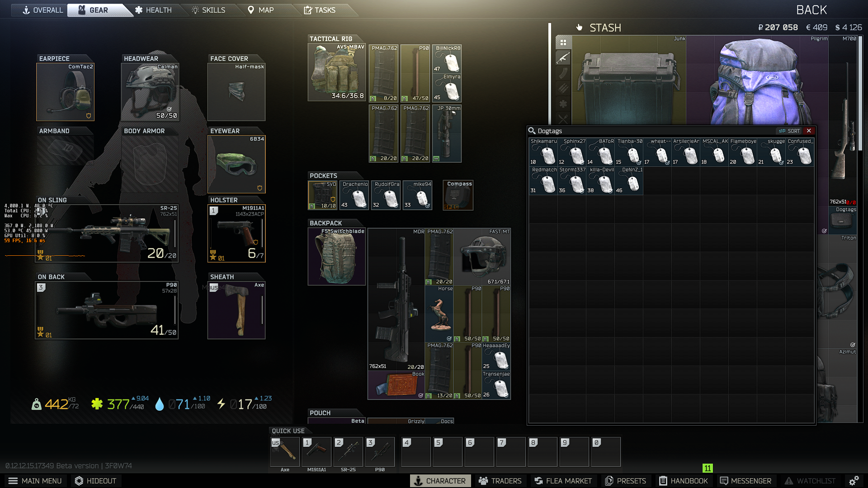Select the weapons filter icon in stash

tap(563, 58)
